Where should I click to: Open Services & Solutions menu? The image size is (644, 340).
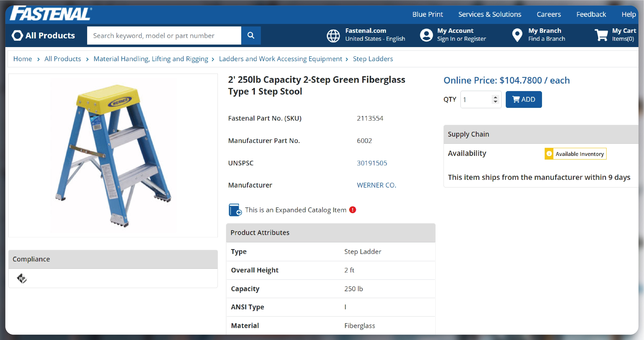click(x=490, y=14)
